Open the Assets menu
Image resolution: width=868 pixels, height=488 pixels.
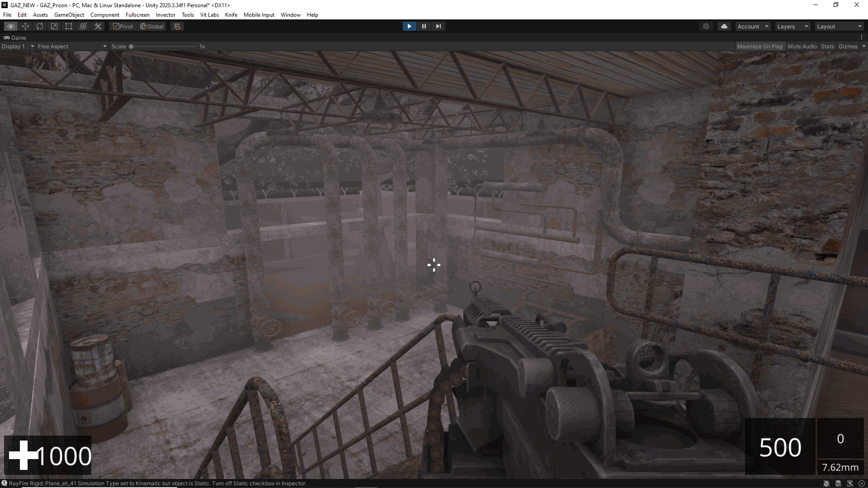[40, 15]
